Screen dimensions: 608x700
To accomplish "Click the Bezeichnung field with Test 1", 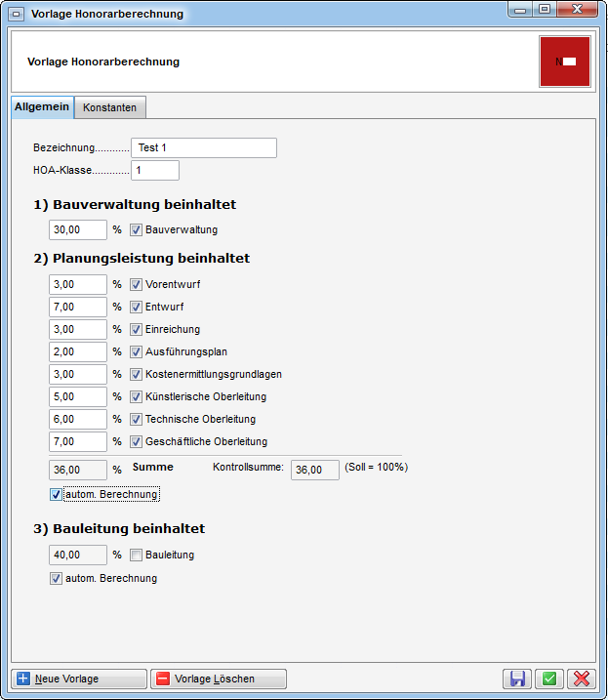I will tap(204, 147).
